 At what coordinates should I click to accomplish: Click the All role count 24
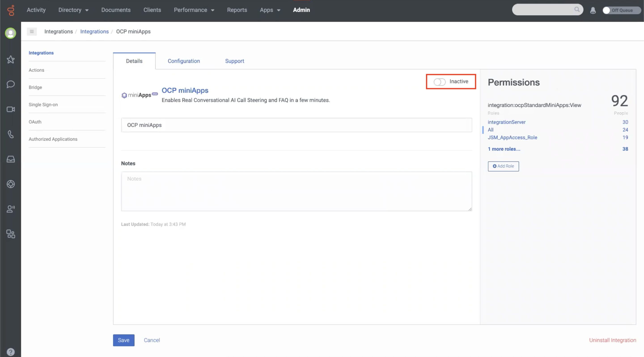tap(625, 130)
